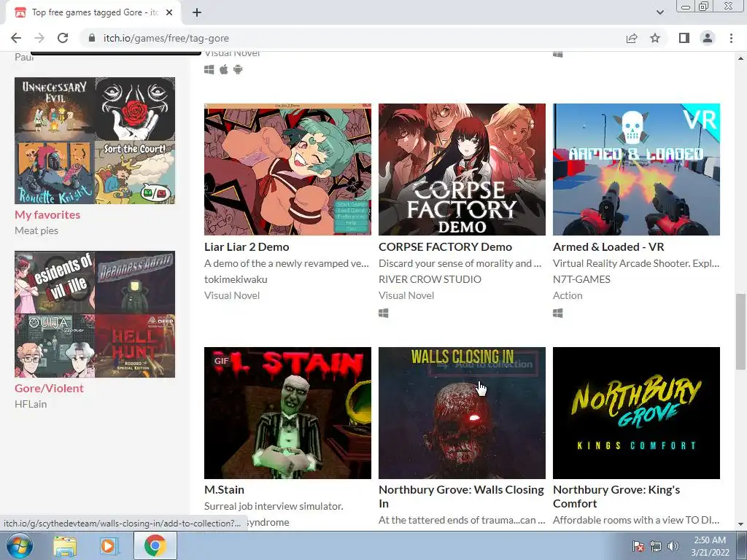Open a new browser tab
The image size is (747, 560).
point(197,12)
